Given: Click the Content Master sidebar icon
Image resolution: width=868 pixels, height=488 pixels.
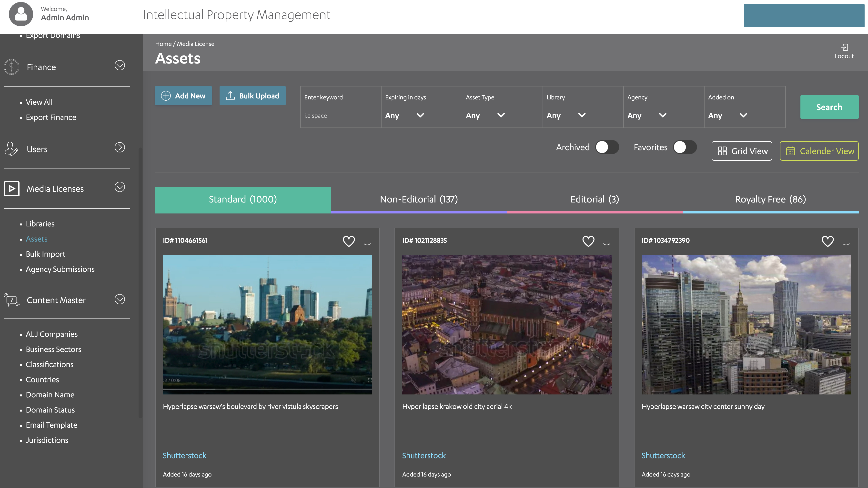Looking at the screenshot, I should click(12, 300).
